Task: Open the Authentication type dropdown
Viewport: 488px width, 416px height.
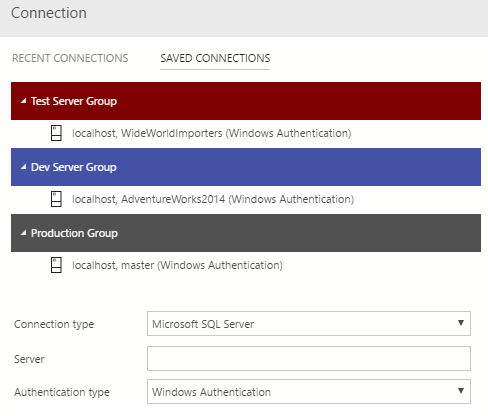Action: point(309,391)
